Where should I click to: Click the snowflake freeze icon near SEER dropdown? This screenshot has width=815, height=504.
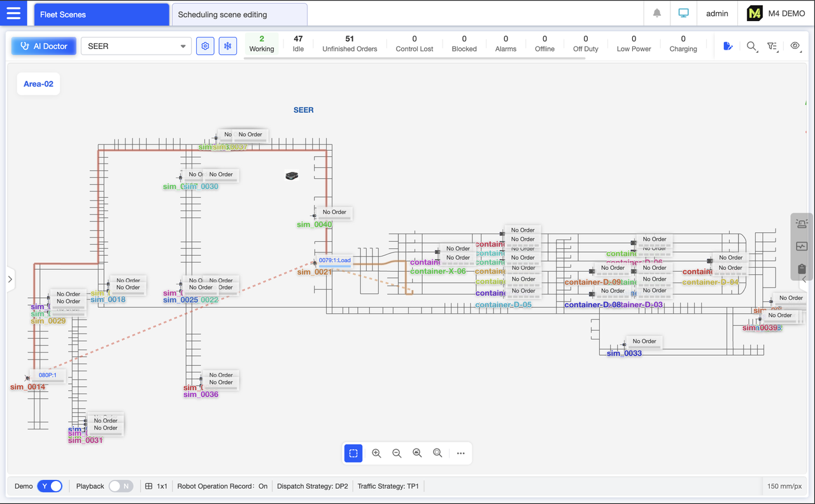(x=227, y=46)
